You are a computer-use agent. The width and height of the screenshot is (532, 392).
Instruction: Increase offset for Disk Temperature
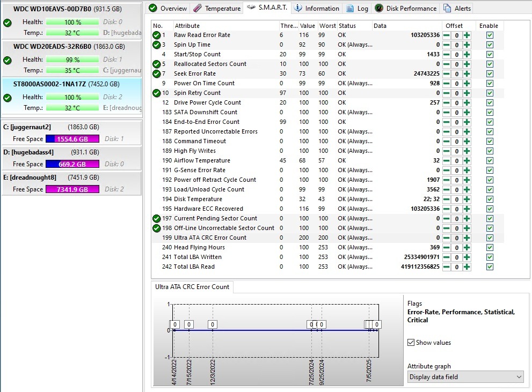[467, 199]
